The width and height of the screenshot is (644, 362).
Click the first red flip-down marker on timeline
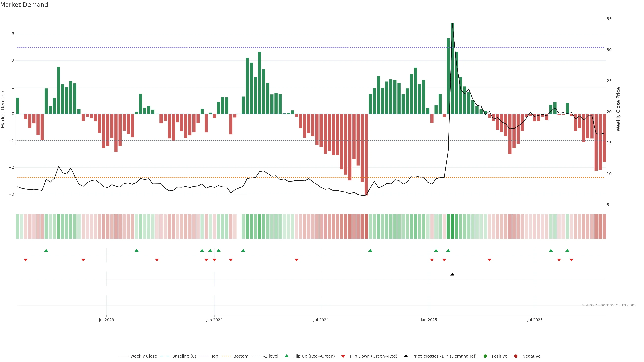click(25, 260)
